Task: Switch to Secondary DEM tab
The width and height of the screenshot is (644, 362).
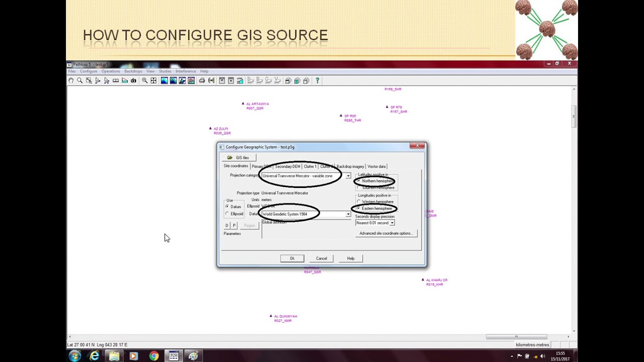Action: 287,166
